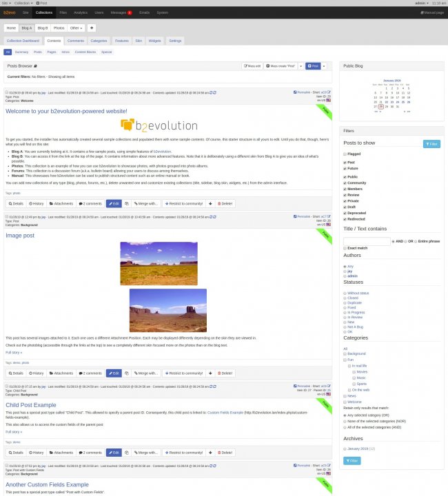Toggle the Draft status checkbox

pos(345,207)
